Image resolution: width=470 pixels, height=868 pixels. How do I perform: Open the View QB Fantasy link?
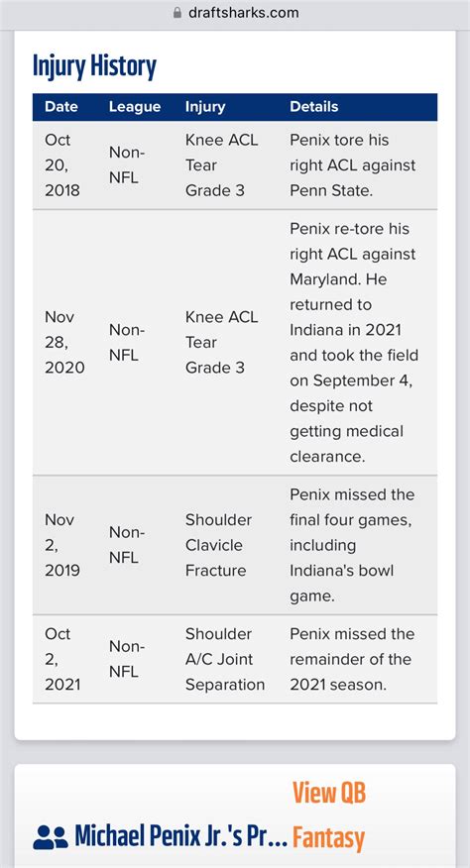tap(328, 815)
